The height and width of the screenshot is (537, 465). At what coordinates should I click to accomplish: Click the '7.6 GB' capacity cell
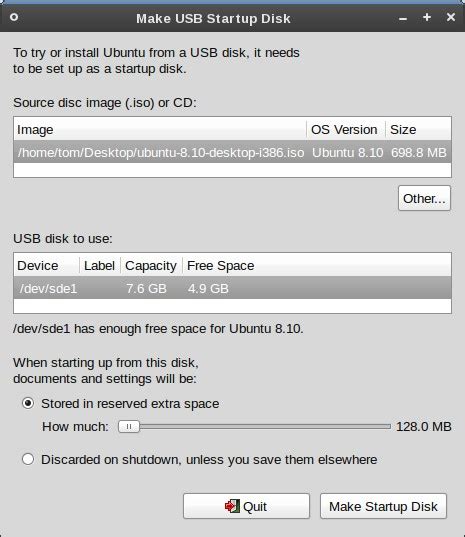tap(147, 288)
